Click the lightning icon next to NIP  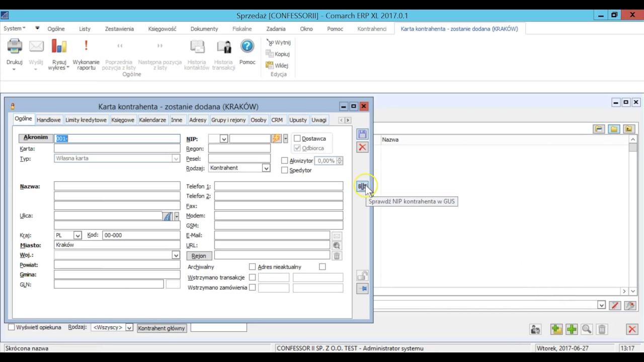pyautogui.click(x=276, y=139)
